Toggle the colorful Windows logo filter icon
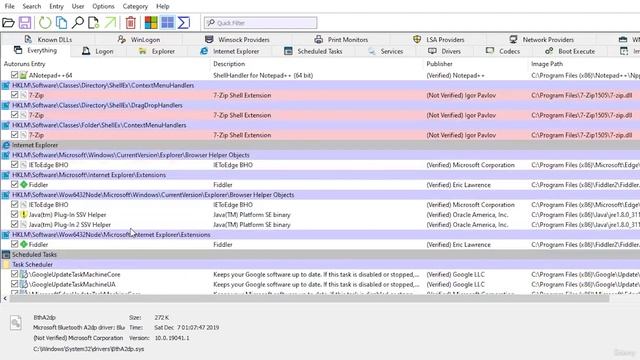The image size is (640, 360). click(x=151, y=22)
